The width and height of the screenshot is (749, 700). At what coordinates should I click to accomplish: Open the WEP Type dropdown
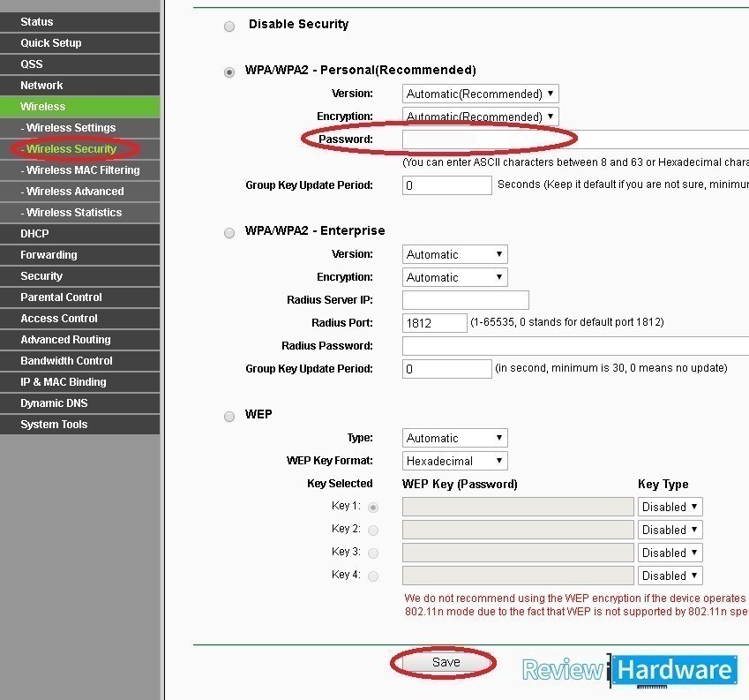[x=454, y=438]
